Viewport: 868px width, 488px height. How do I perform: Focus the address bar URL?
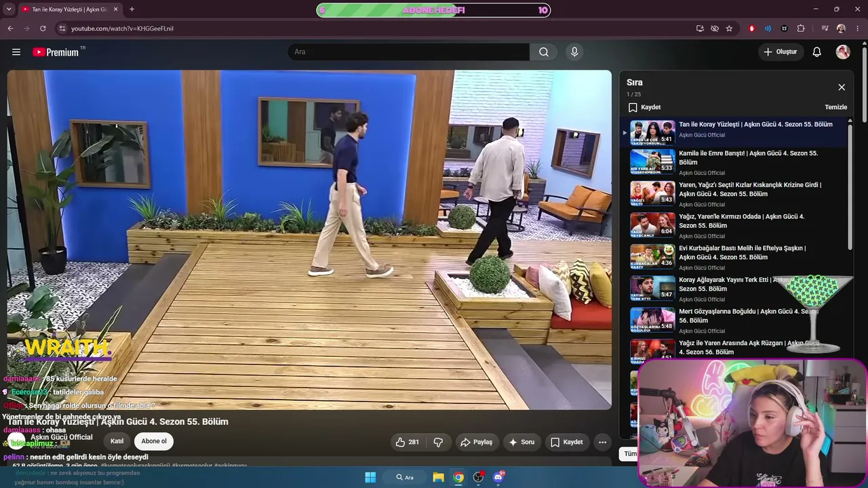(x=122, y=28)
